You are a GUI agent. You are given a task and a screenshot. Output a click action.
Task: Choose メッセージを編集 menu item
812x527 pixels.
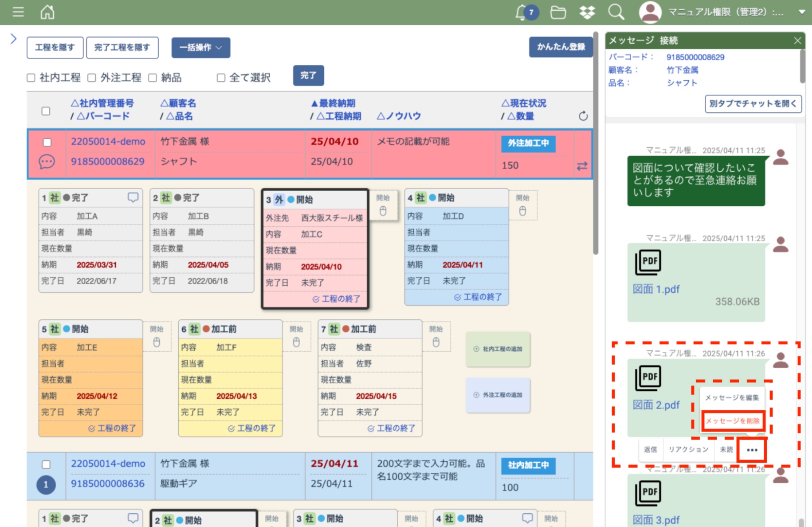(x=732, y=397)
